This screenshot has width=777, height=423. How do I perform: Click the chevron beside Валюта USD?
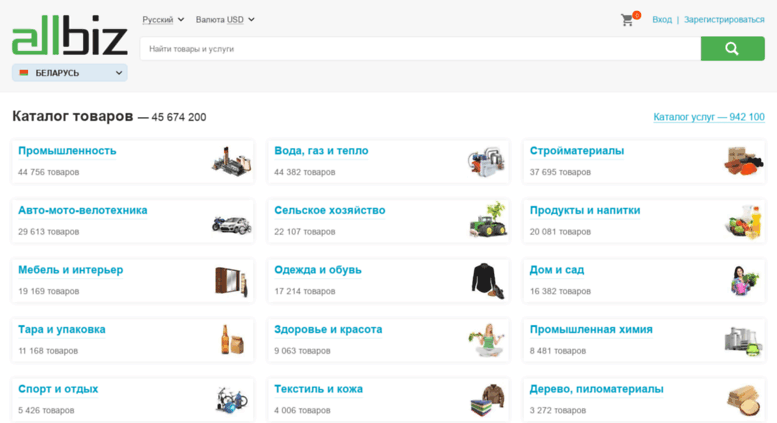pyautogui.click(x=251, y=20)
